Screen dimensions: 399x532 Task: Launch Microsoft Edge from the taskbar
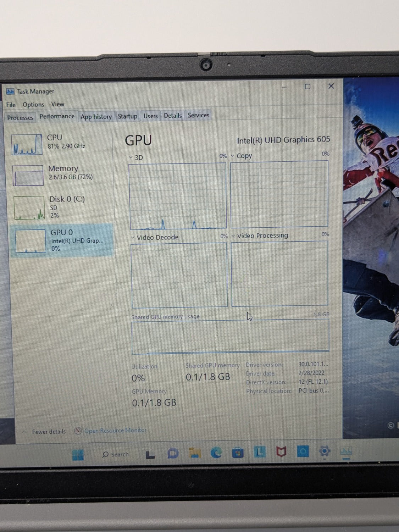(x=216, y=453)
